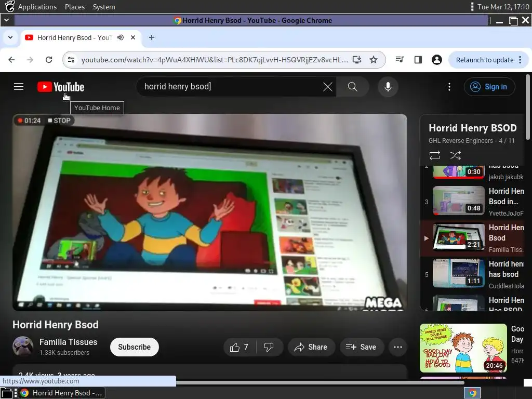
Task: Stop the screen recording via STOP
Action: click(59, 121)
